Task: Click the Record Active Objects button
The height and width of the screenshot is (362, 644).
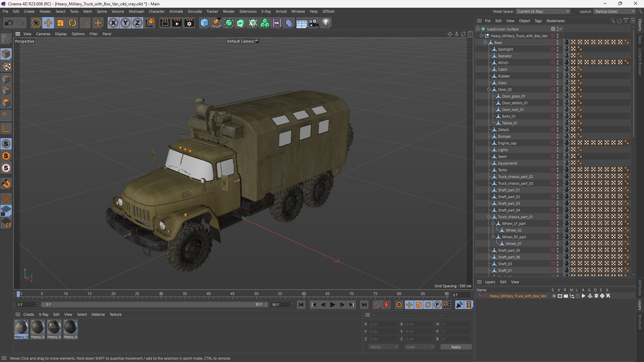Action: [377, 305]
